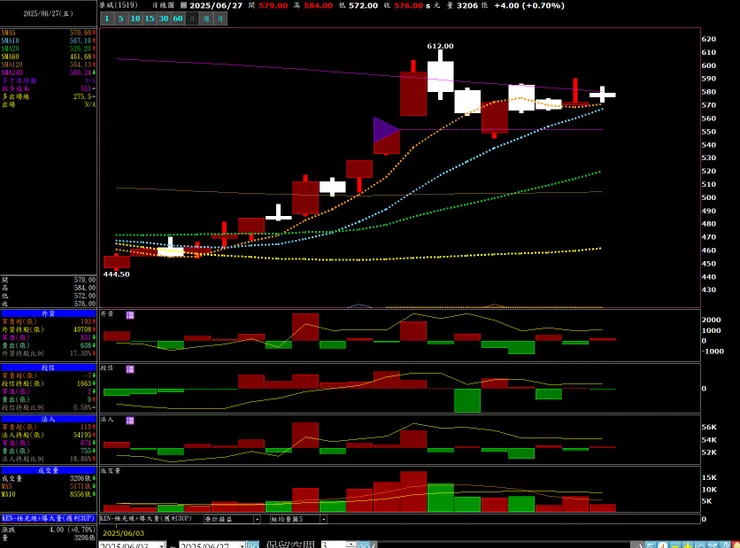Click the 600 level on price axis
Viewport: 740px width, 548px height.
(x=708, y=66)
